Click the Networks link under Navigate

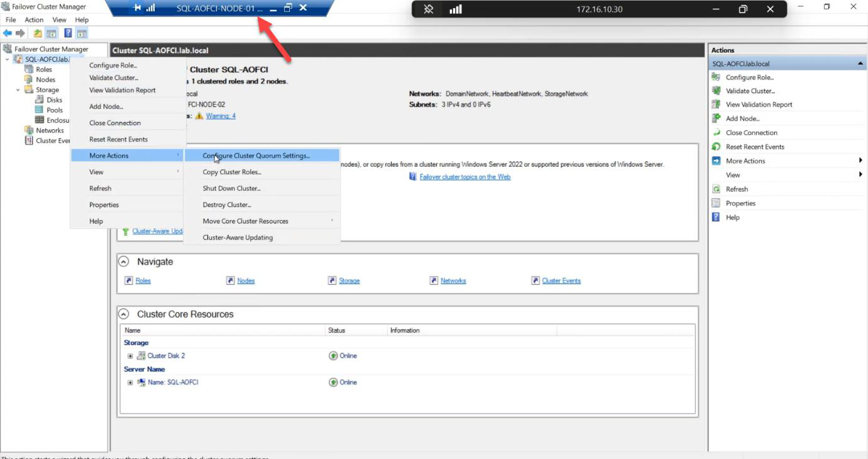point(453,280)
